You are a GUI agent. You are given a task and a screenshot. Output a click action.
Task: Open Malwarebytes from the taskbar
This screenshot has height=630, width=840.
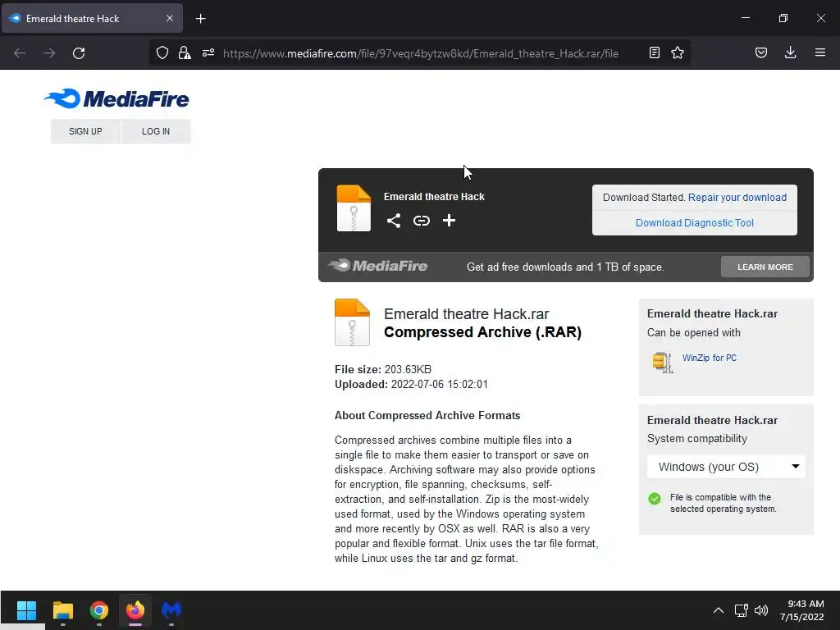click(x=171, y=610)
